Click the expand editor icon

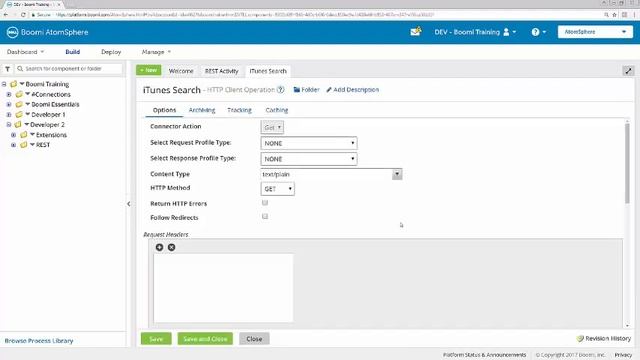point(628,71)
